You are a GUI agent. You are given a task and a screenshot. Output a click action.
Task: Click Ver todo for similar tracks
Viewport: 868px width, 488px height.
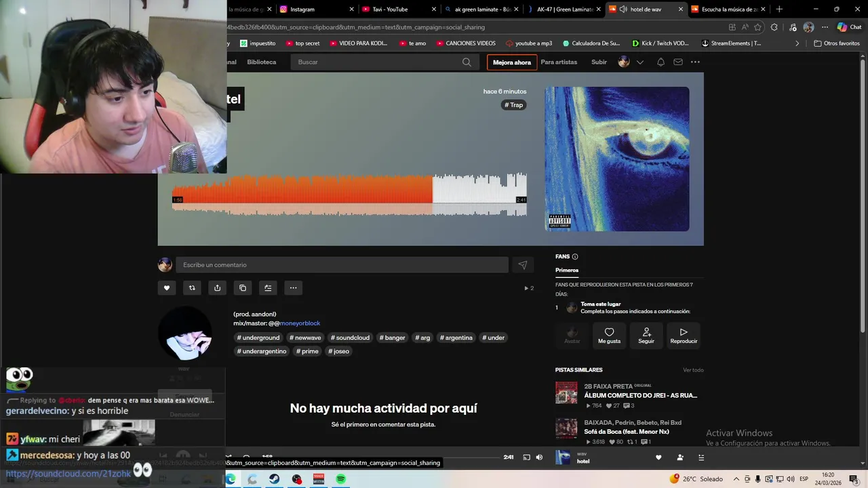pyautogui.click(x=693, y=370)
